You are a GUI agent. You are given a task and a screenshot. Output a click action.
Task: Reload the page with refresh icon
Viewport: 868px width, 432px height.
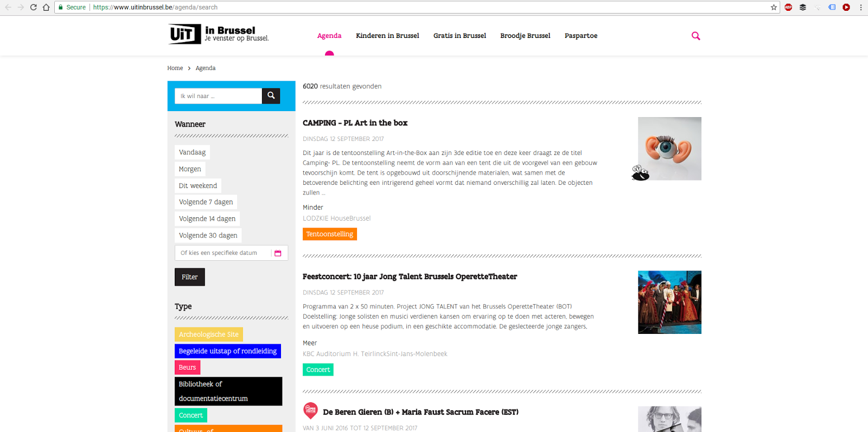(x=33, y=7)
